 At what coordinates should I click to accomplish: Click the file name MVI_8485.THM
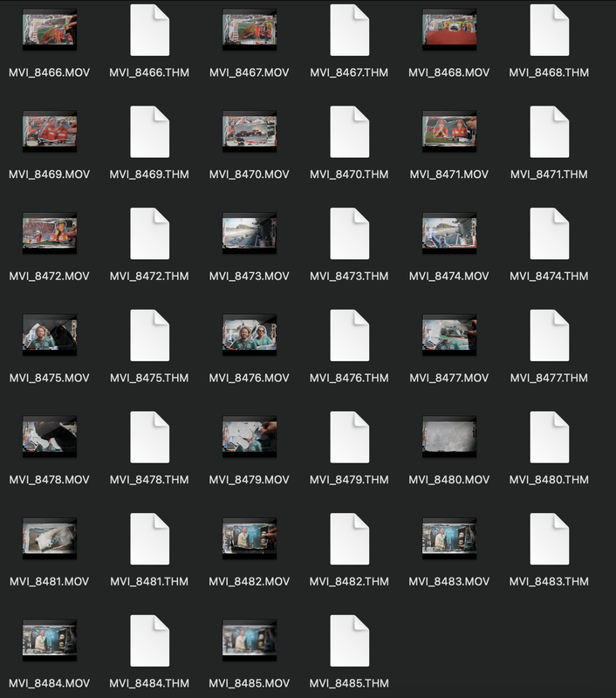point(349,683)
